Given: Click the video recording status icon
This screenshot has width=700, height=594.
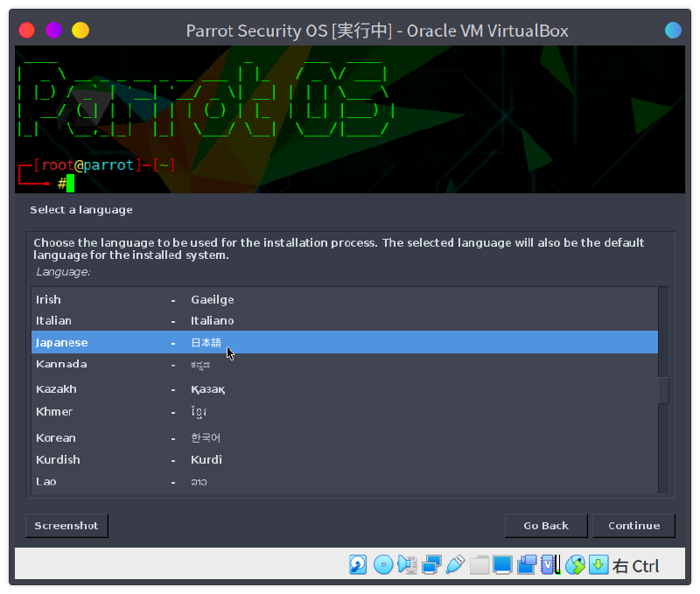Looking at the screenshot, I should (527, 564).
